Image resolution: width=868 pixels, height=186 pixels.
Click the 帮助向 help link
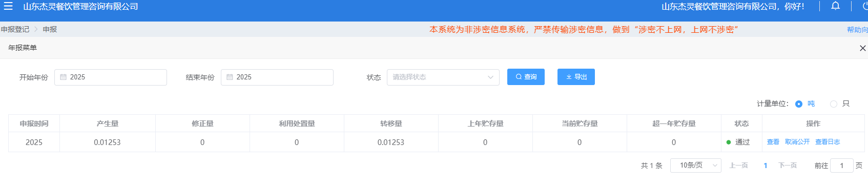[857, 30]
